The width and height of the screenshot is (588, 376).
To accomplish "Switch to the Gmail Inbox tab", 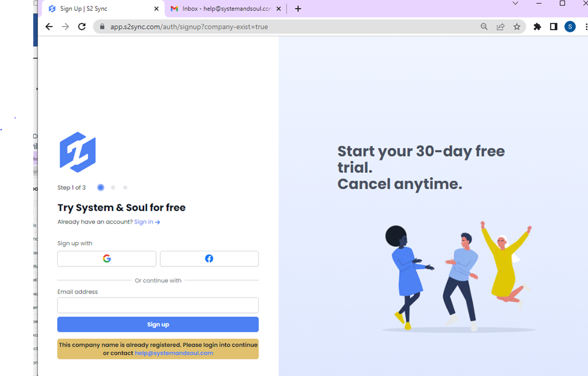I will [226, 8].
